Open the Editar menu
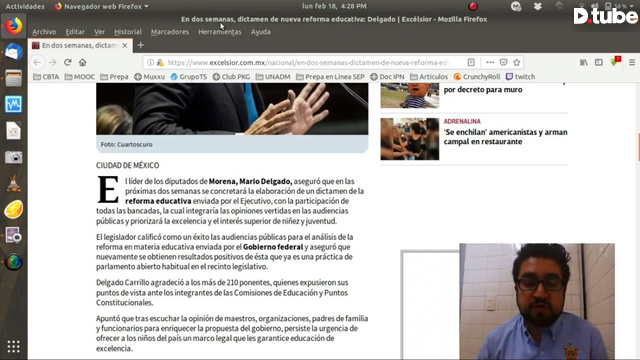 click(x=75, y=32)
